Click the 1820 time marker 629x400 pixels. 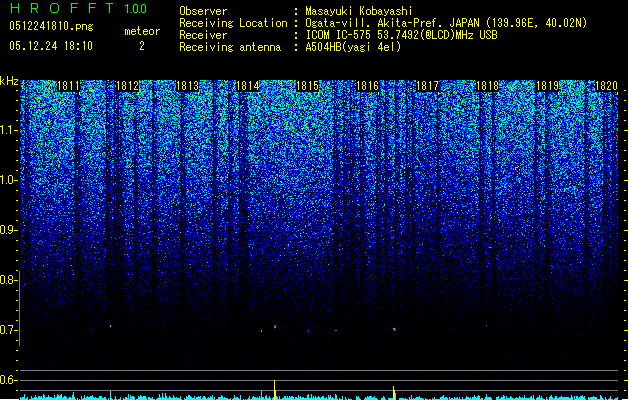pos(606,86)
